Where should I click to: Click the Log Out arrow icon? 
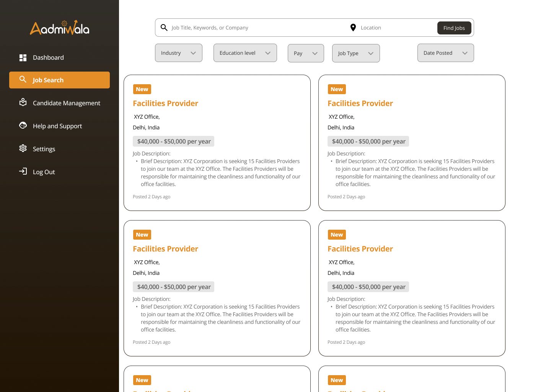click(x=23, y=171)
